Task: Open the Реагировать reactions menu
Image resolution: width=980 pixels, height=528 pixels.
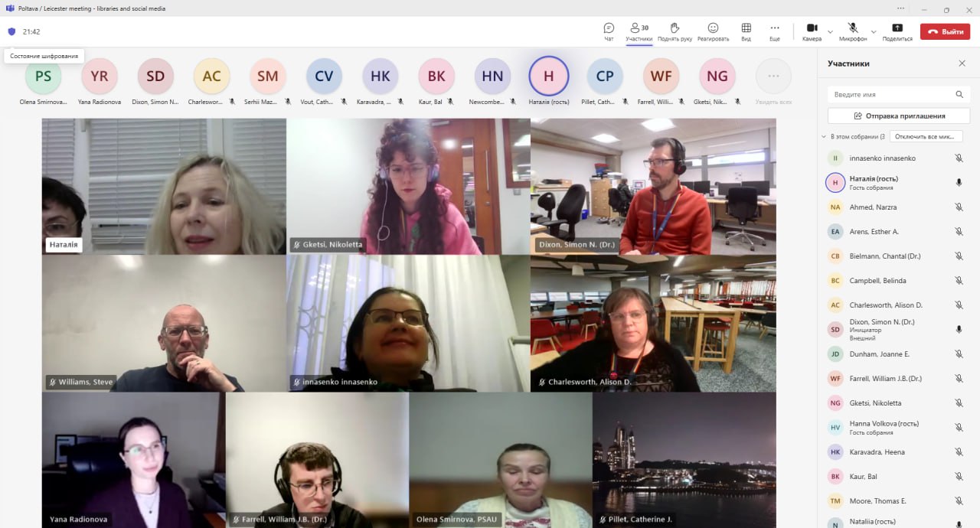Action: (713, 31)
